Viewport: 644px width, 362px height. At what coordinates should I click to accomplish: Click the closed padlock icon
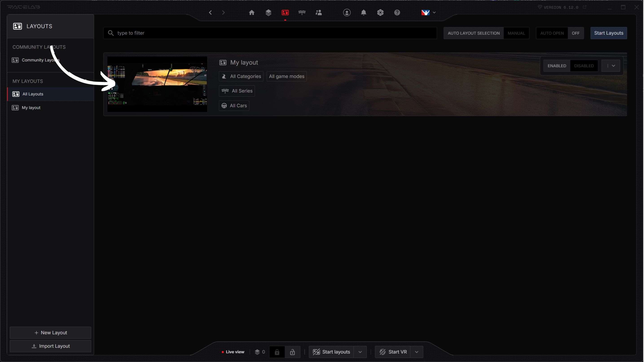277,352
